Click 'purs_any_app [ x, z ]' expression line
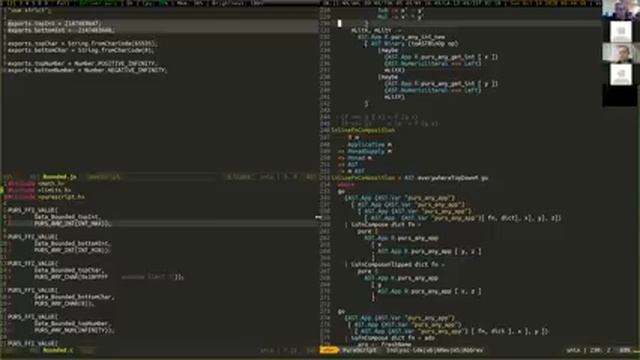Screen dimensions: 640x360 [x=429, y=291]
